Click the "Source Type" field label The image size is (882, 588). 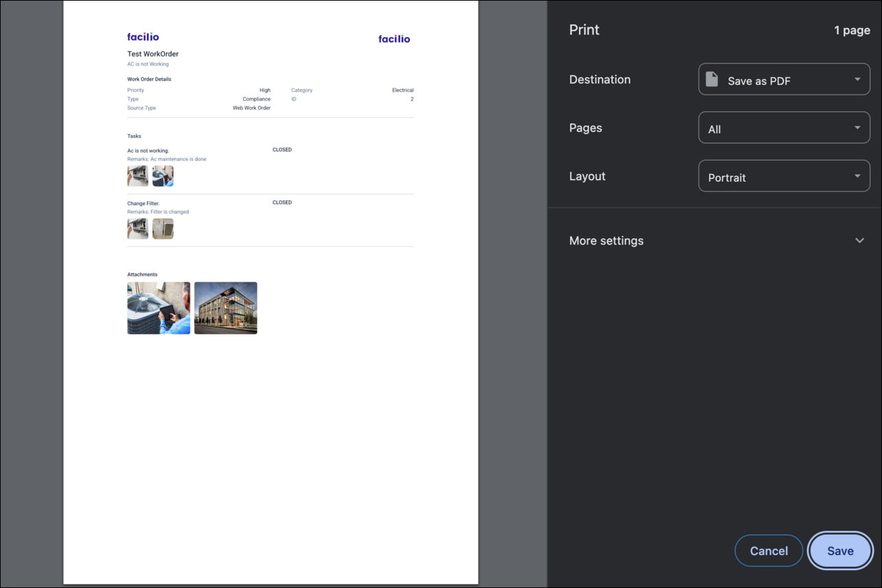pos(141,108)
